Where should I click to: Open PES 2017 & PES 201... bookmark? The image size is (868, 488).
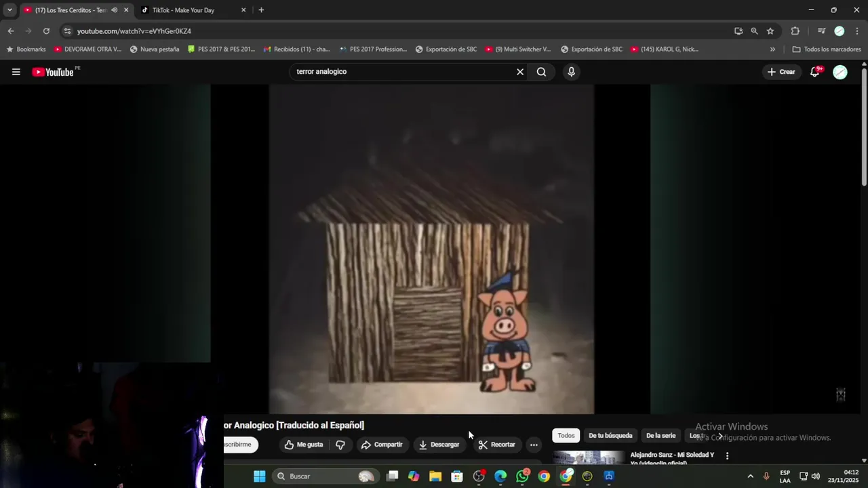(x=221, y=49)
